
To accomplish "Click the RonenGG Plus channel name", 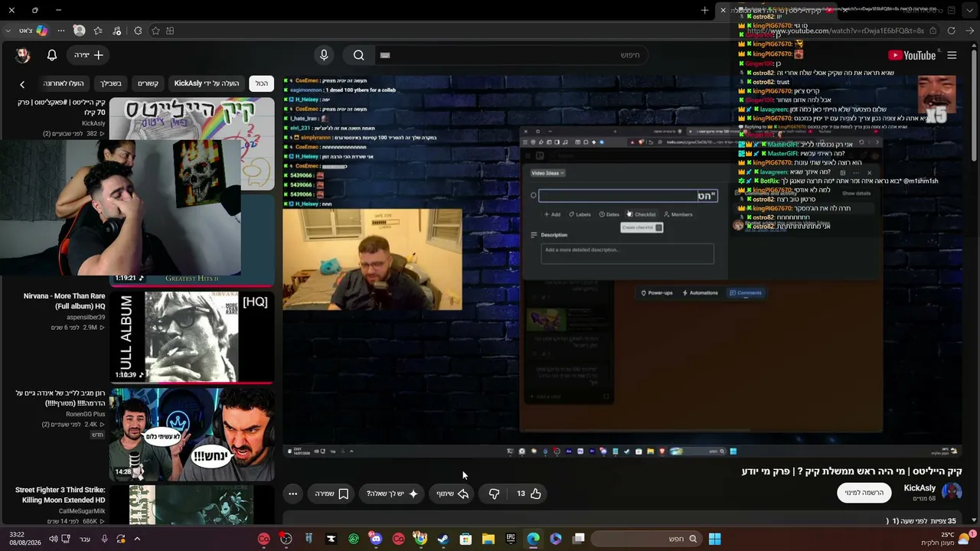I will coord(86,414).
